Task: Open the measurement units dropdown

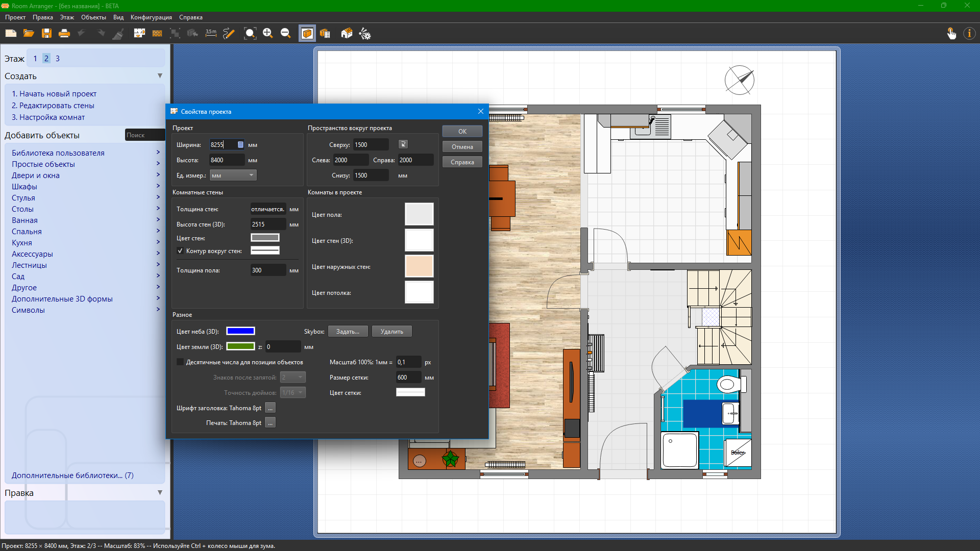Action: coord(233,176)
